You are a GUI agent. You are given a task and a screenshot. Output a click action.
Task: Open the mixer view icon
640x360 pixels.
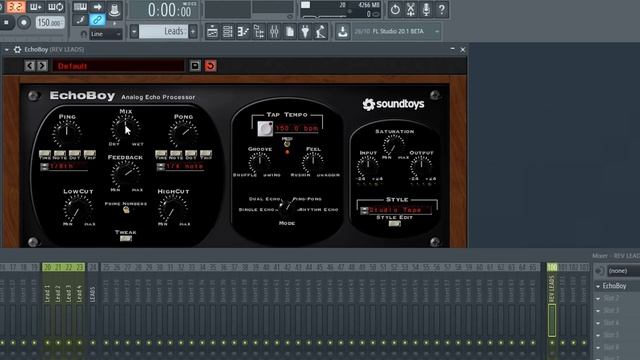coord(274,31)
